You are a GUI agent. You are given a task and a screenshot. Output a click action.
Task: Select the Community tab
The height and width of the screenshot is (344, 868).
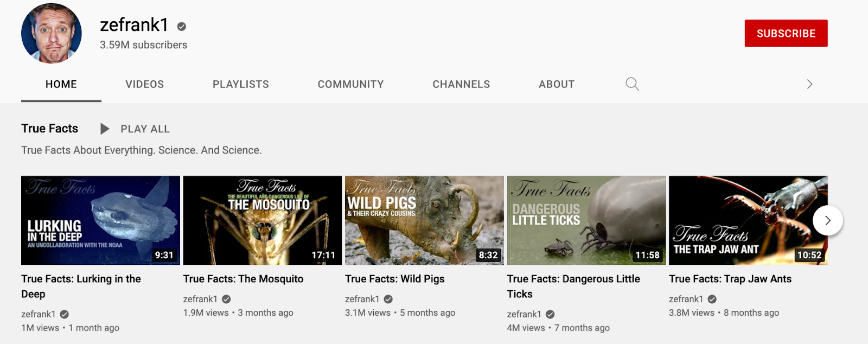point(351,84)
